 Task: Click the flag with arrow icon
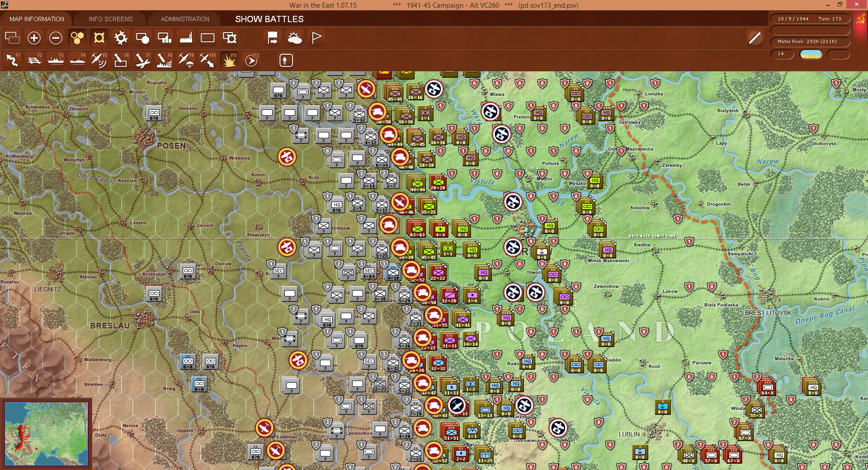tap(273, 38)
